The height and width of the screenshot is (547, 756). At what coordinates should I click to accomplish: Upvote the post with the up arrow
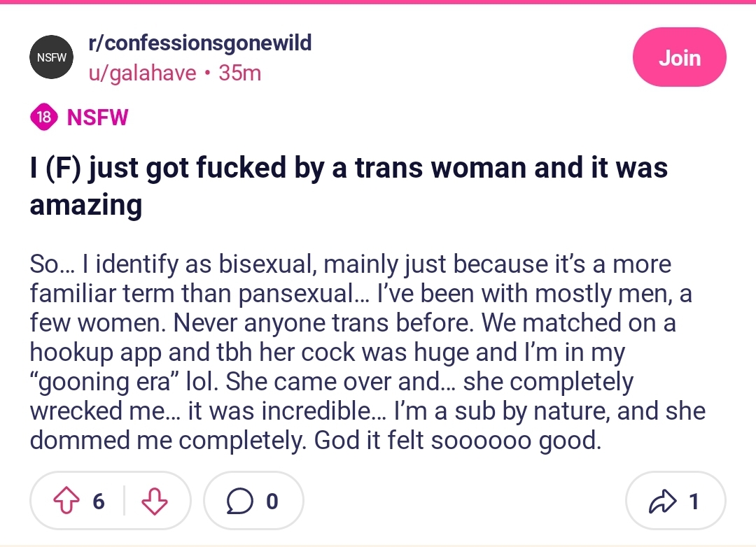pyautogui.click(x=66, y=502)
